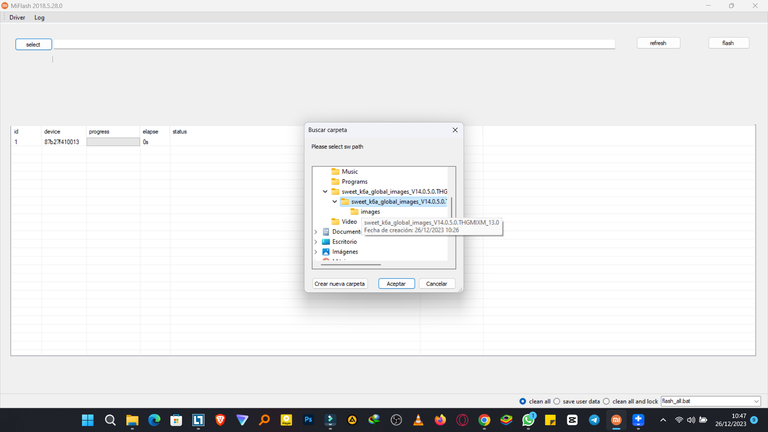768x432 pixels.
Task: Open VLC media player taskbar icon
Action: click(418, 420)
